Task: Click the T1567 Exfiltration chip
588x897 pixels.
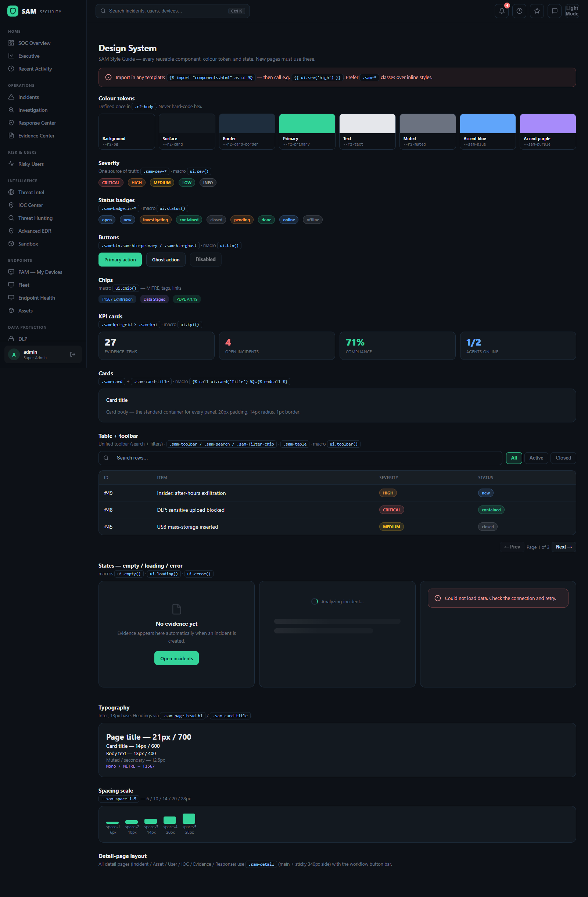Action: pos(117,299)
